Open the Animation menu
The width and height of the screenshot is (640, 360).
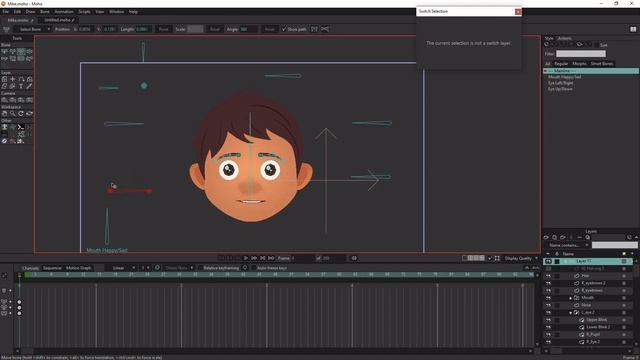[x=64, y=11]
